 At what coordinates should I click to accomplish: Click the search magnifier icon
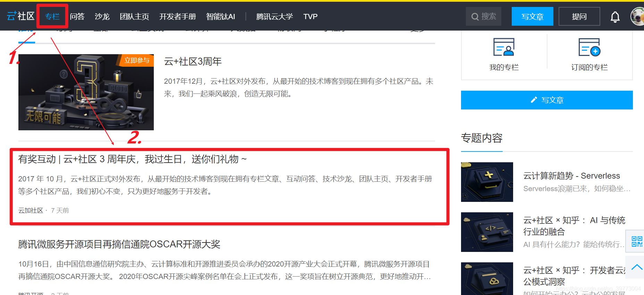point(475,17)
